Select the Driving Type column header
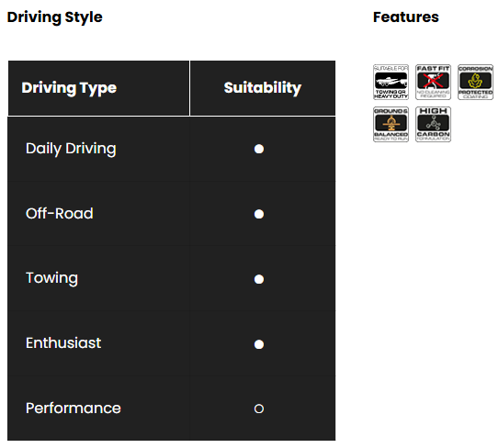This screenshot has height=448, width=499. tap(98, 88)
